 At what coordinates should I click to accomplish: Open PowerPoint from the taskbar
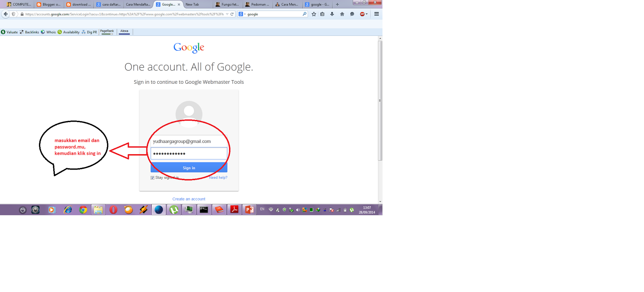pyautogui.click(x=249, y=210)
